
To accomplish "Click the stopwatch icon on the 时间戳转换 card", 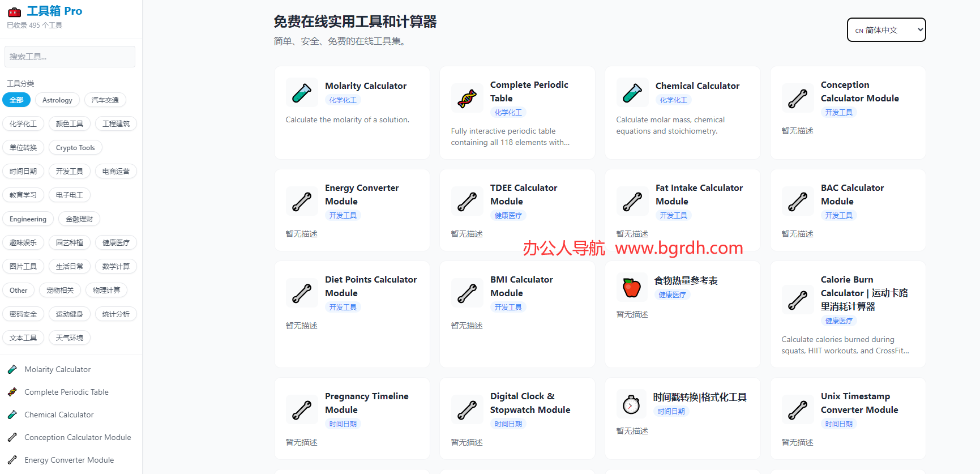I will click(x=632, y=404).
